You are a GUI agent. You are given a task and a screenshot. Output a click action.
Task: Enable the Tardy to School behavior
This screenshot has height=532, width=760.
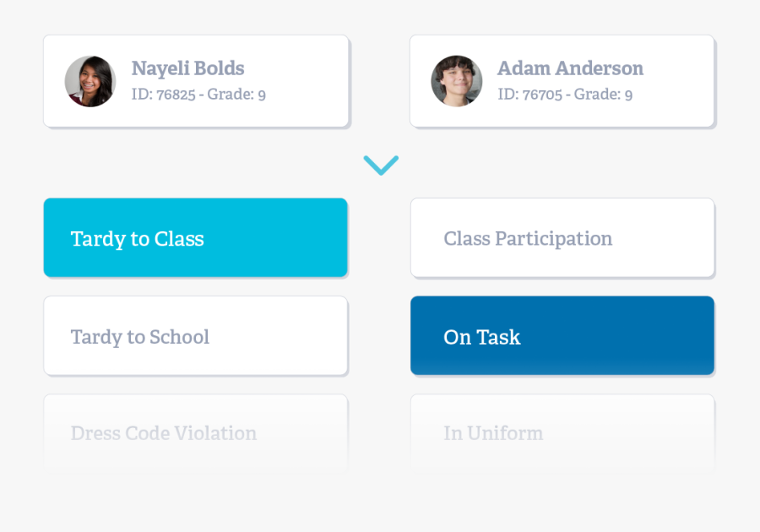pos(195,336)
